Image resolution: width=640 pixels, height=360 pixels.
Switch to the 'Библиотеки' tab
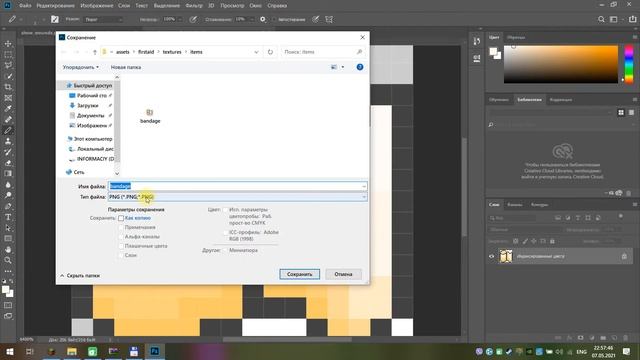point(529,100)
